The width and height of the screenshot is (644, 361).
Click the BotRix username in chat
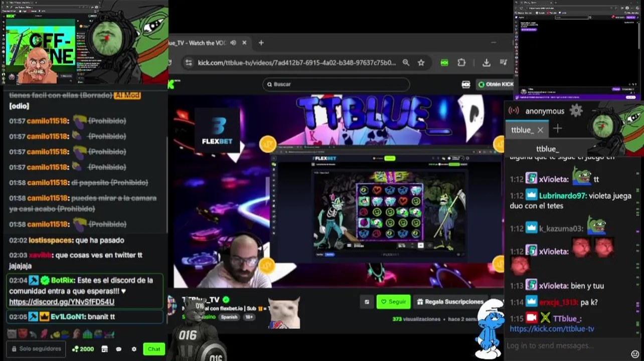point(62,280)
